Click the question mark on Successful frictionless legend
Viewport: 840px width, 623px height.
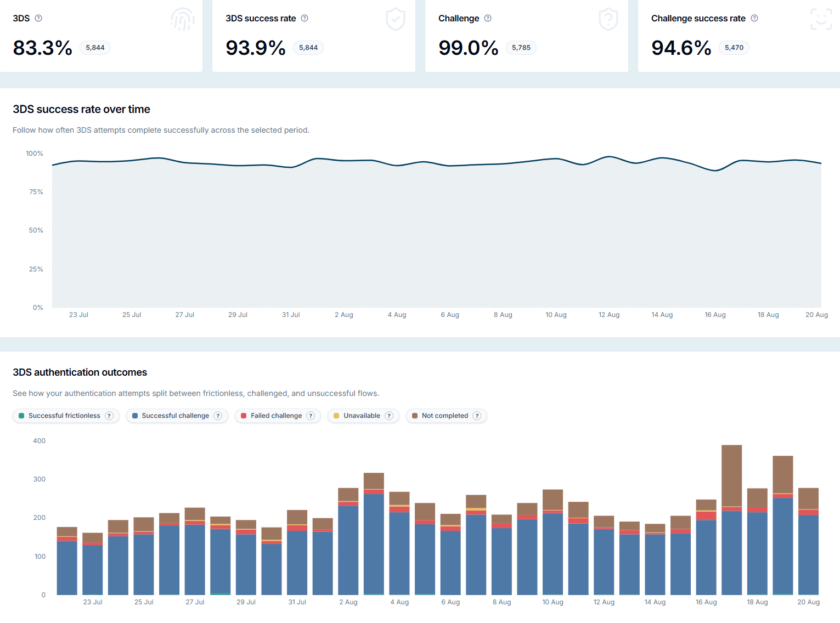109,416
